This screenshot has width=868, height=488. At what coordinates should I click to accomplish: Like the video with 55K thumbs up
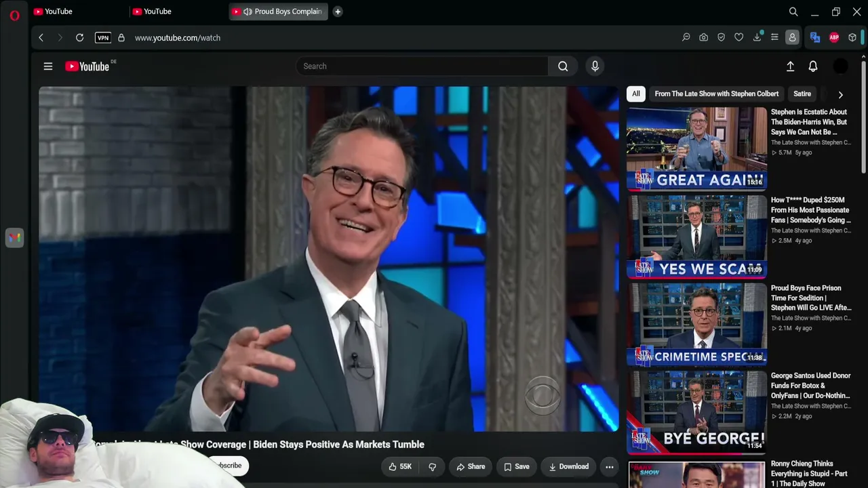(x=400, y=466)
